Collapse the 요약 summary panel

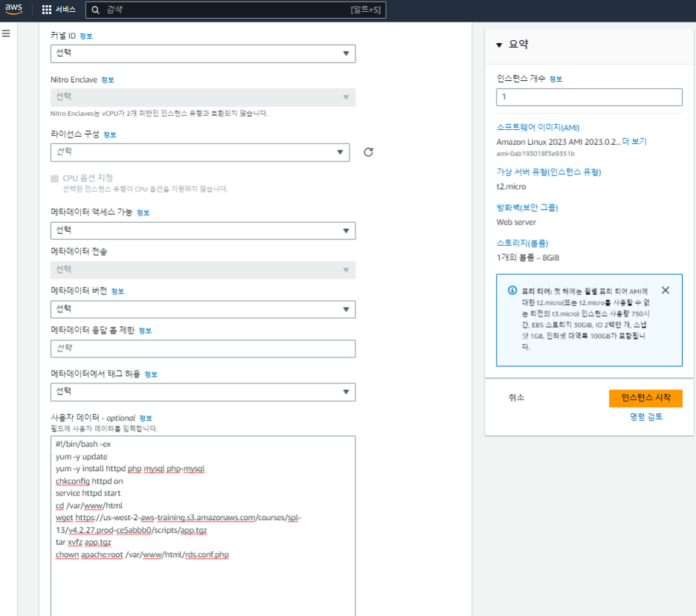pyautogui.click(x=499, y=45)
